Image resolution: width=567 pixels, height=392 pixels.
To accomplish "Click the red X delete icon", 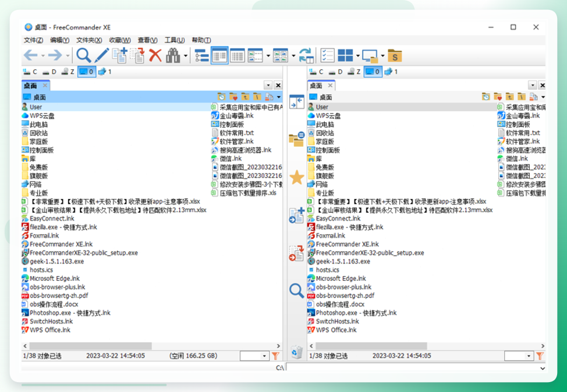I will (155, 56).
